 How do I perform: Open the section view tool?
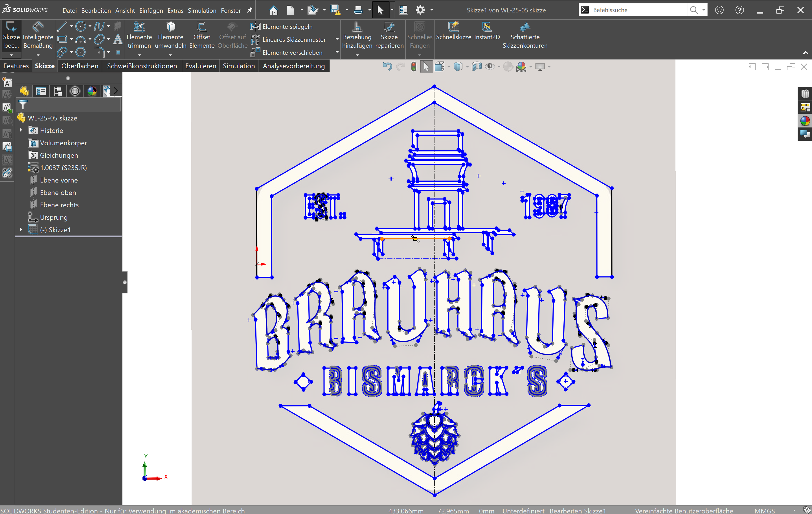click(477, 67)
